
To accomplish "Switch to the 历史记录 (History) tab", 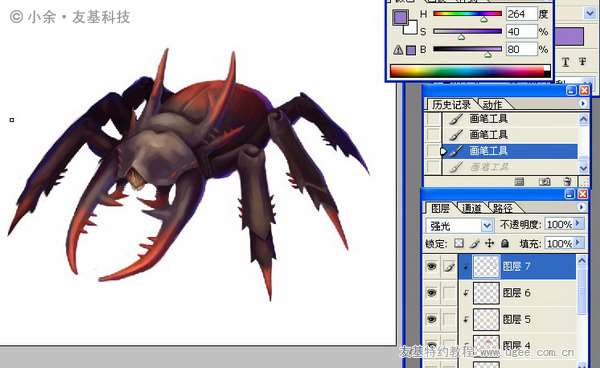I will pos(451,104).
